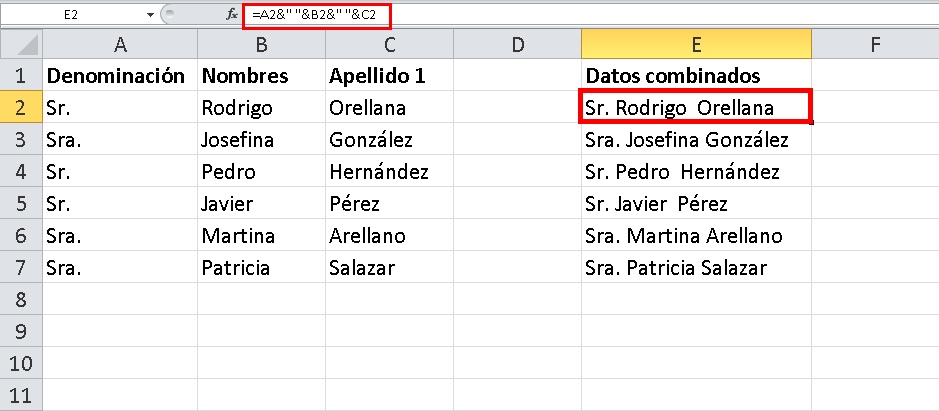The width and height of the screenshot is (939, 411).
Task: Click the fx Insert Function icon
Action: point(232,15)
